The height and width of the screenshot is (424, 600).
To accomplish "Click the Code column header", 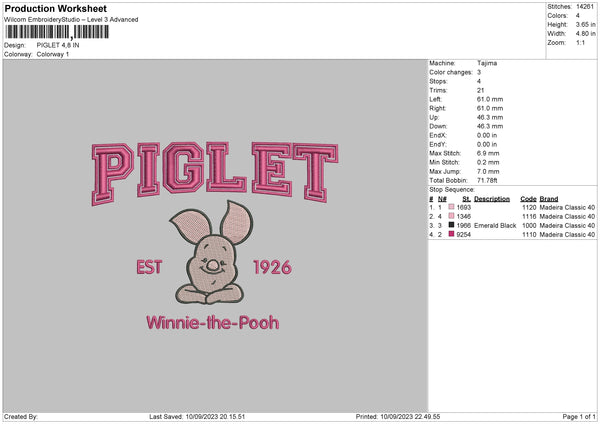I will pos(528,199).
